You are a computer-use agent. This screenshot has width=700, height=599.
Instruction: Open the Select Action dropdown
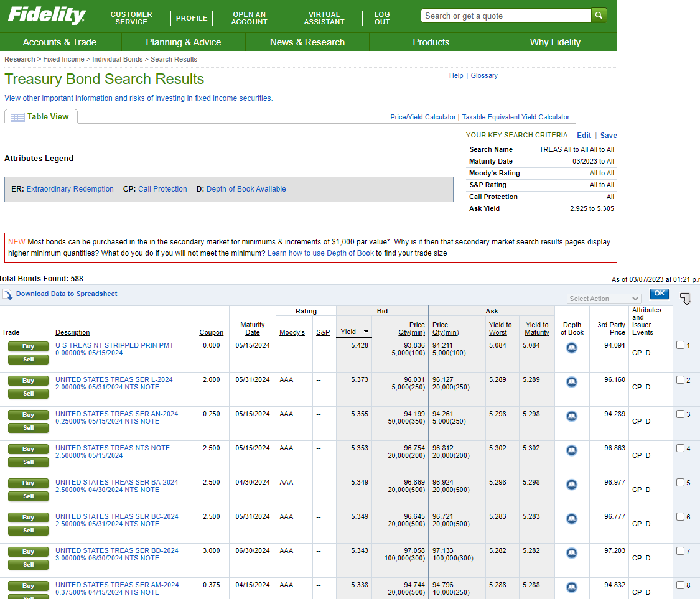604,299
